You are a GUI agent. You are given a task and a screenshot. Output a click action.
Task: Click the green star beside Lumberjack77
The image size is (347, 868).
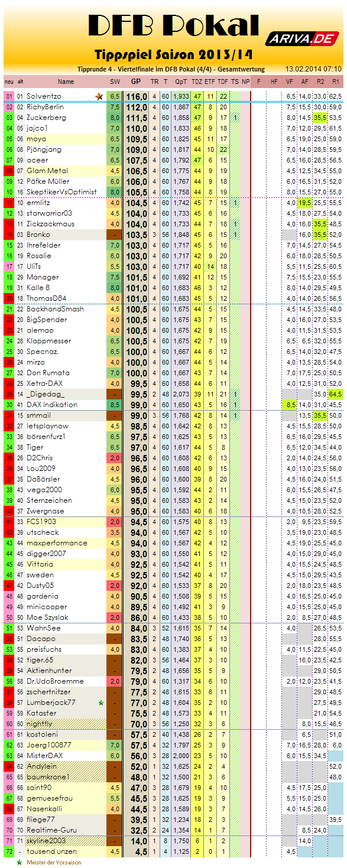pyautogui.click(x=101, y=703)
